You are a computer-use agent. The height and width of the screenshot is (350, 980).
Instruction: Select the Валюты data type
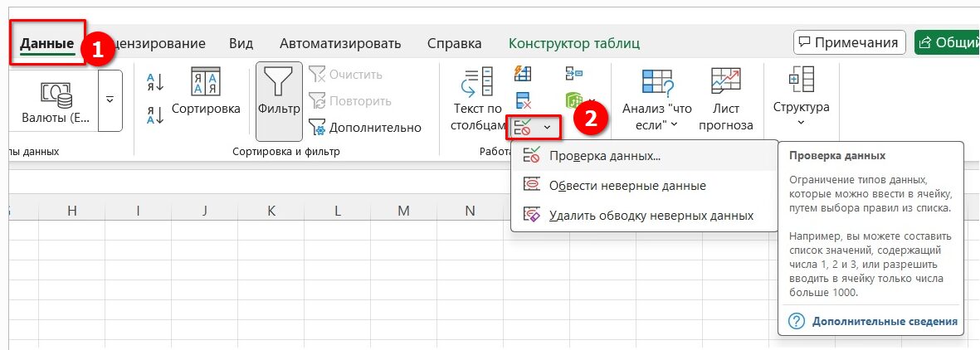56,101
